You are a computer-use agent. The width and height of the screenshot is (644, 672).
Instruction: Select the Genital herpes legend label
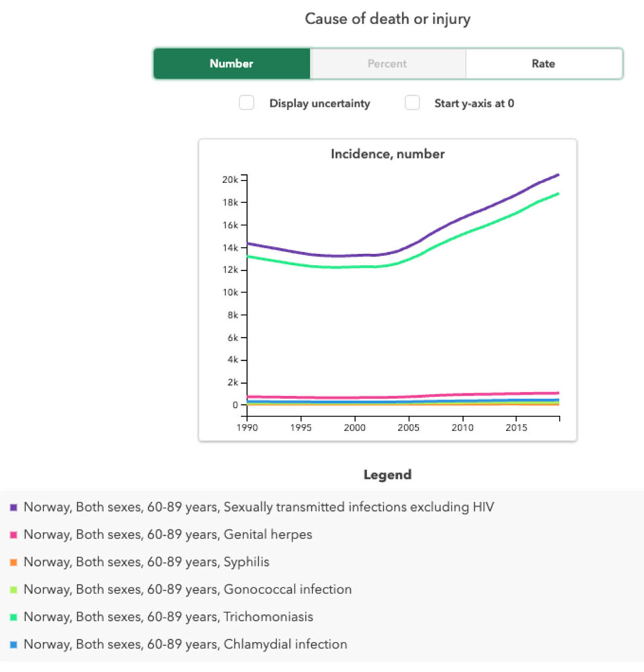pos(168,535)
